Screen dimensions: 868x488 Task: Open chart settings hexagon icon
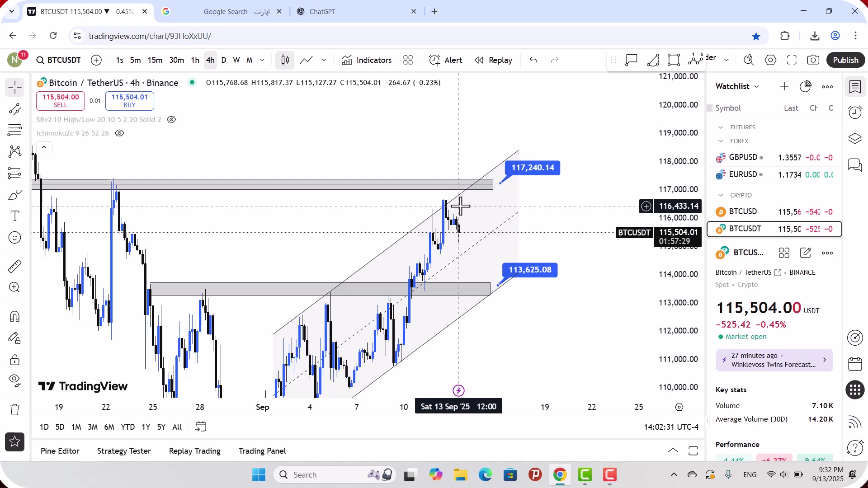pyautogui.click(x=771, y=60)
